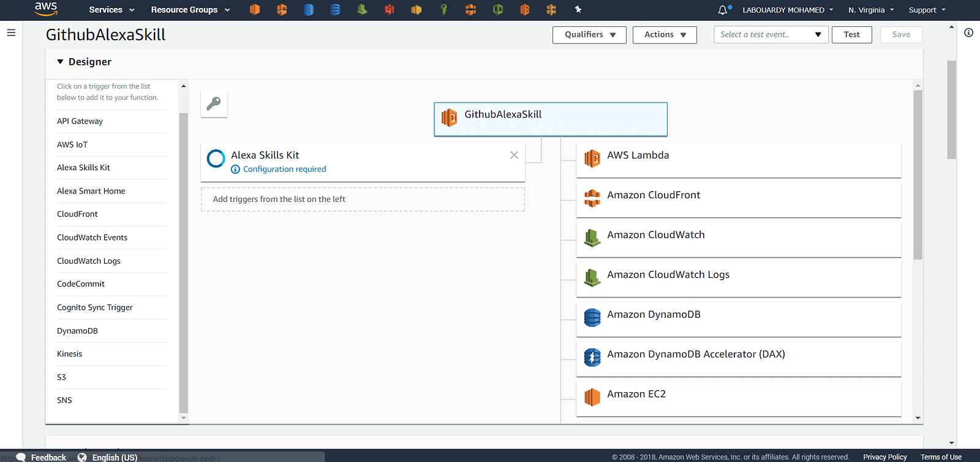Click the info circle icon at right edge
Image resolution: width=980 pixels, height=462 pixels.
968,32
